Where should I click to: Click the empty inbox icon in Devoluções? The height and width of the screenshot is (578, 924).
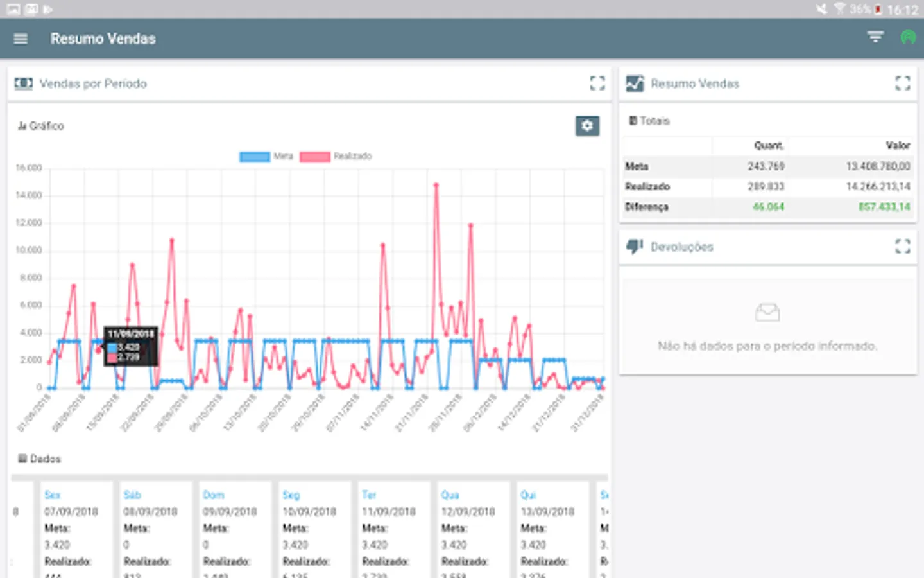(x=767, y=313)
